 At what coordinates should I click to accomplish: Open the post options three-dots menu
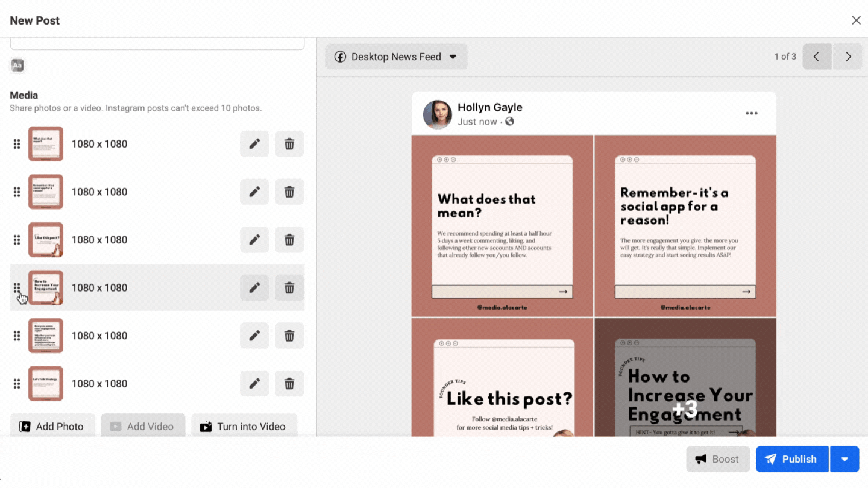point(751,113)
